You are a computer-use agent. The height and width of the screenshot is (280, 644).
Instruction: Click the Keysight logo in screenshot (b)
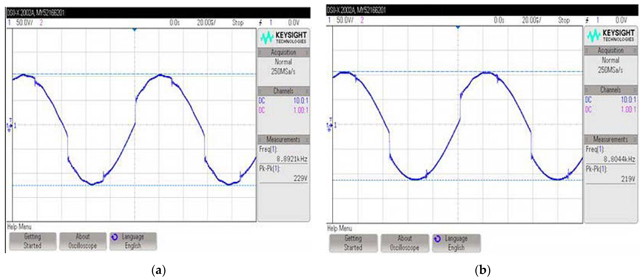[x=611, y=36]
